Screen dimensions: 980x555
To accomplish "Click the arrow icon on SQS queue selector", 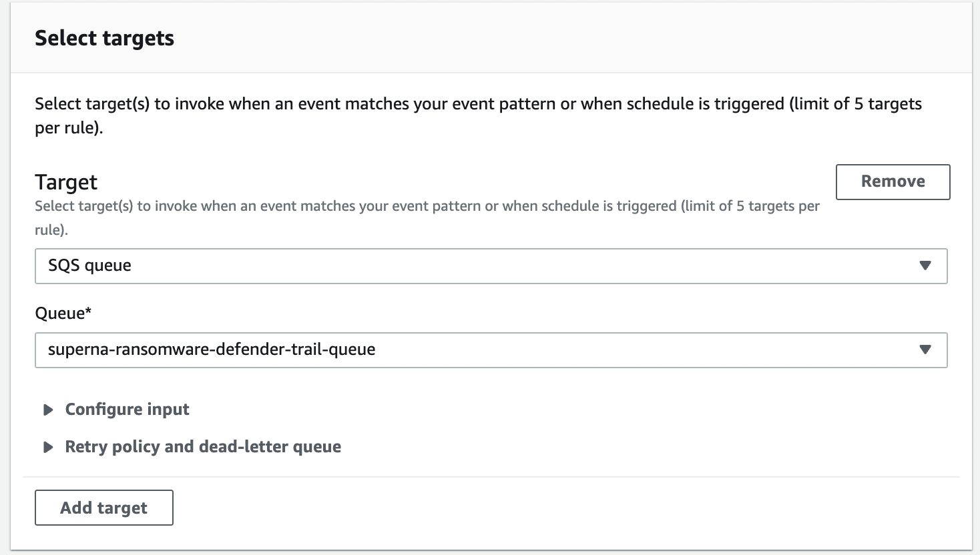I will coord(925,265).
